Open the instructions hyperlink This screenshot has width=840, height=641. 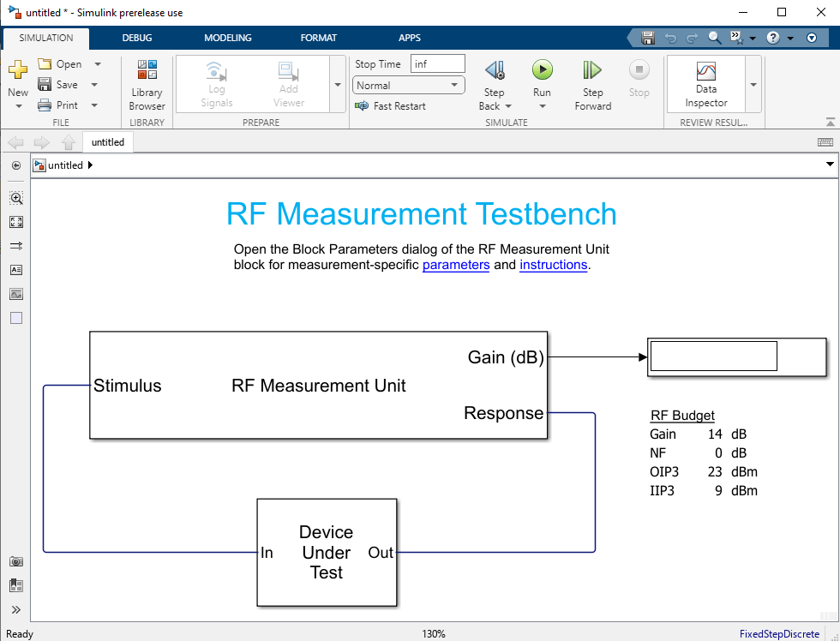553,265
